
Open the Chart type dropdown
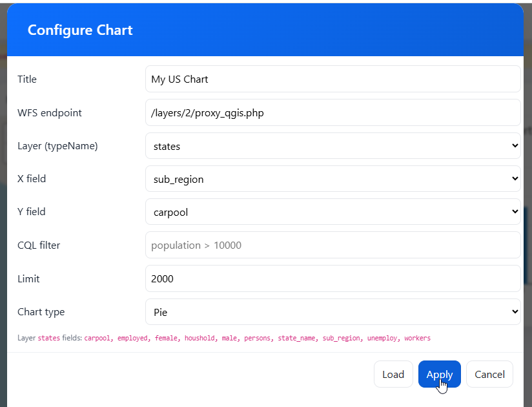pyautogui.click(x=333, y=312)
